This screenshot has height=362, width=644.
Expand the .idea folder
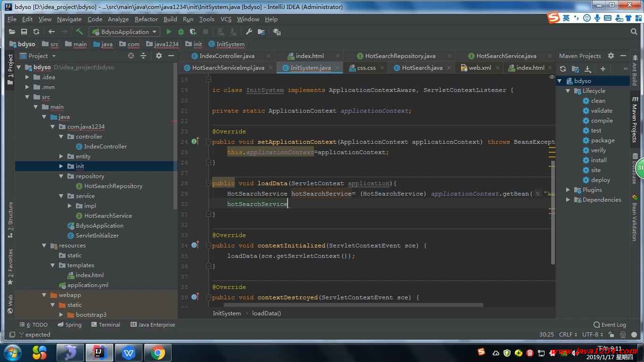27,77
